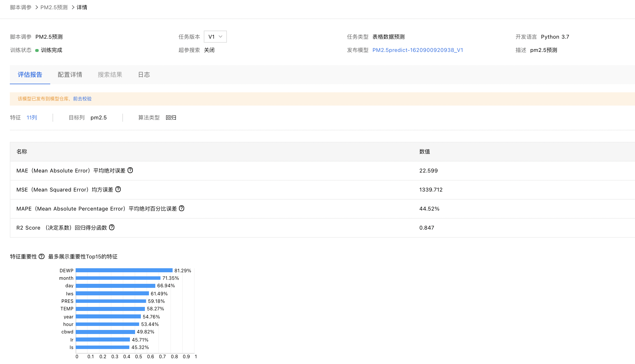The width and height of the screenshot is (635, 364).
Task: Go to 脚本调参 breadcrumb
Action: tap(21, 7)
